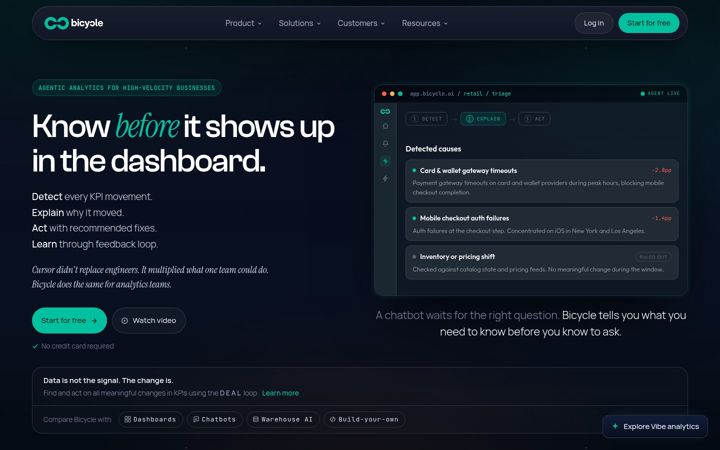
Task: Click the code icon on the Build-your-own chip
Action: click(332, 419)
